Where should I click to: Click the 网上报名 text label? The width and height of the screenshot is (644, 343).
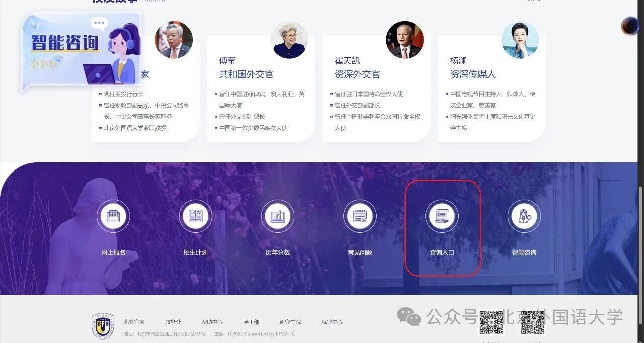[113, 252]
